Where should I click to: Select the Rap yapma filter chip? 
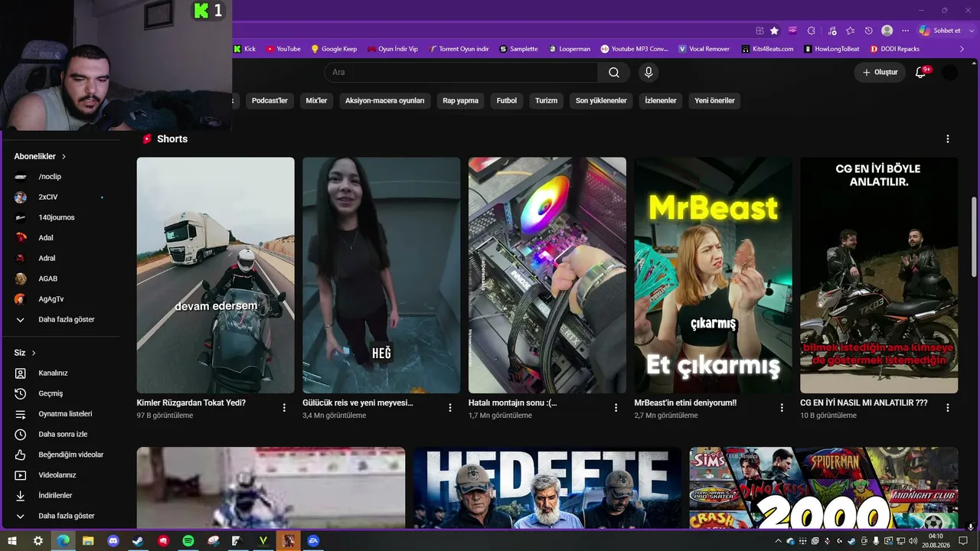pyautogui.click(x=460, y=100)
